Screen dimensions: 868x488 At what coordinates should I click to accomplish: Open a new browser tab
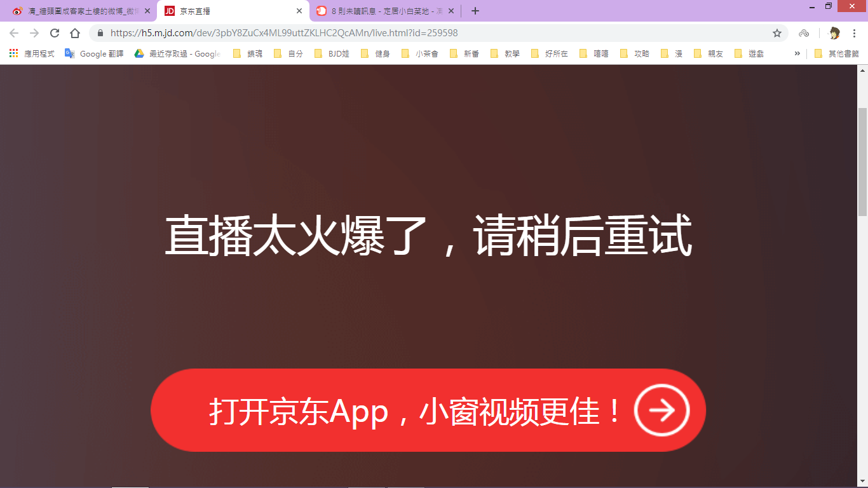click(475, 11)
